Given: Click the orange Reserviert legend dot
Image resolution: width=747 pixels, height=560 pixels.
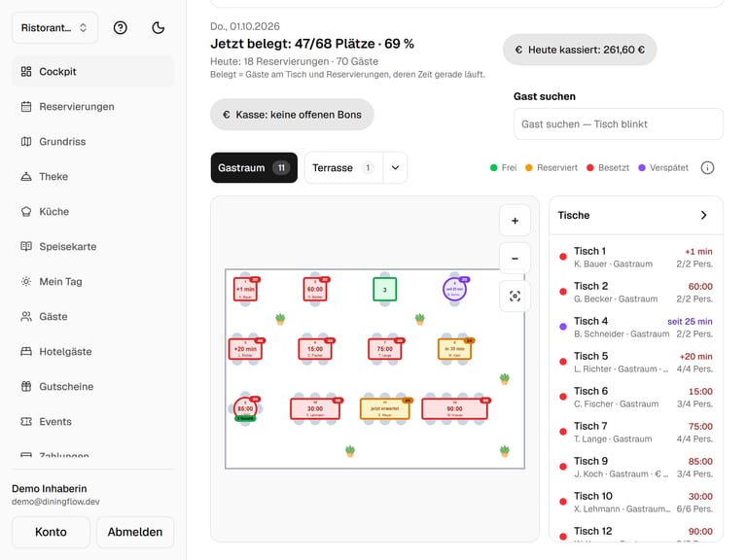Looking at the screenshot, I should tap(528, 167).
